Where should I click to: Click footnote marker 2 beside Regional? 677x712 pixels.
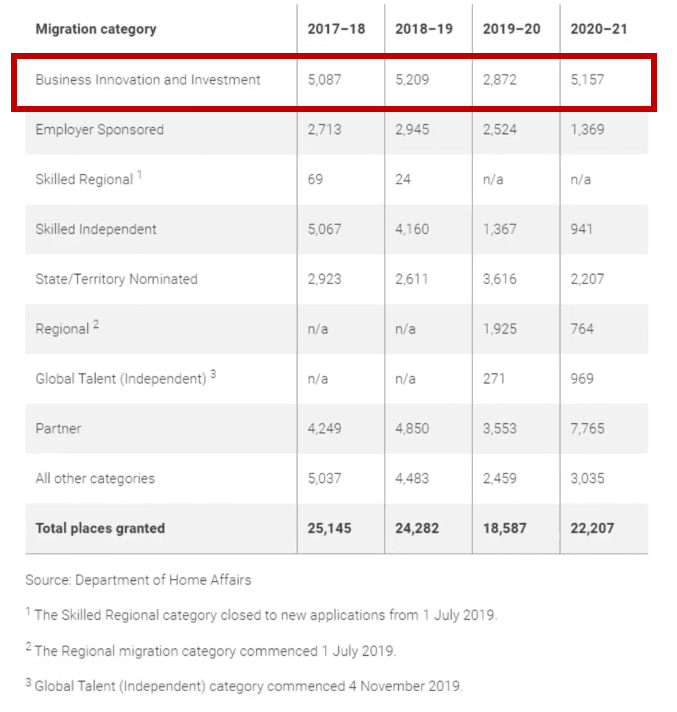click(96, 324)
